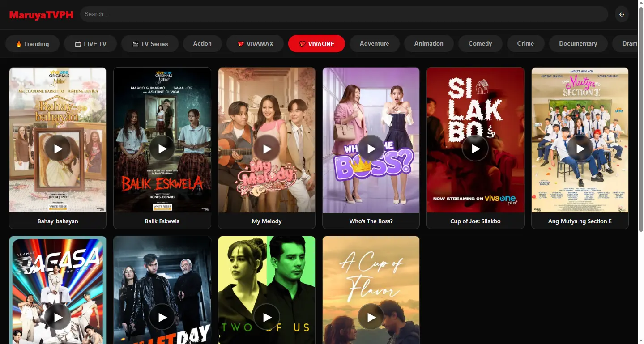Click the heart icon on VIVAMAX
The height and width of the screenshot is (344, 644).
pyautogui.click(x=241, y=44)
